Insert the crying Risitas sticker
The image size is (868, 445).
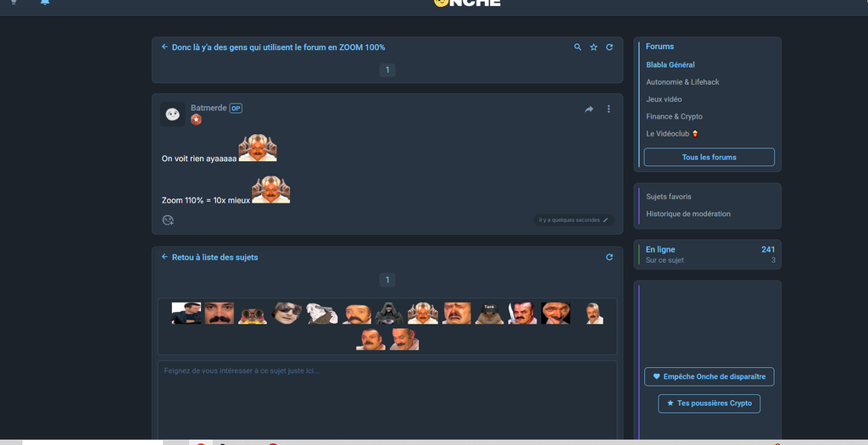coord(457,314)
